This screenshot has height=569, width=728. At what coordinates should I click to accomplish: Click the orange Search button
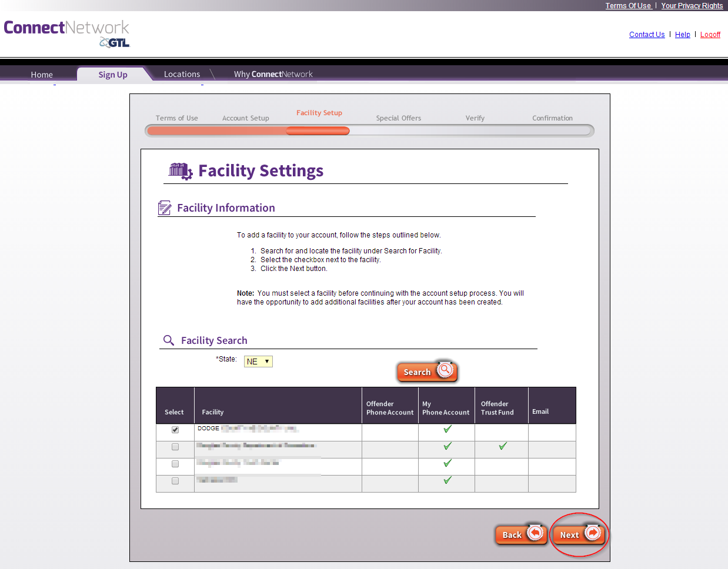tap(427, 371)
